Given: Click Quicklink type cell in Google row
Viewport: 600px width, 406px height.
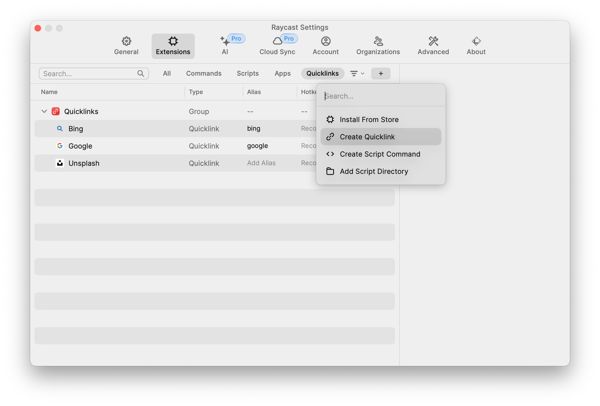Looking at the screenshot, I should tap(204, 146).
